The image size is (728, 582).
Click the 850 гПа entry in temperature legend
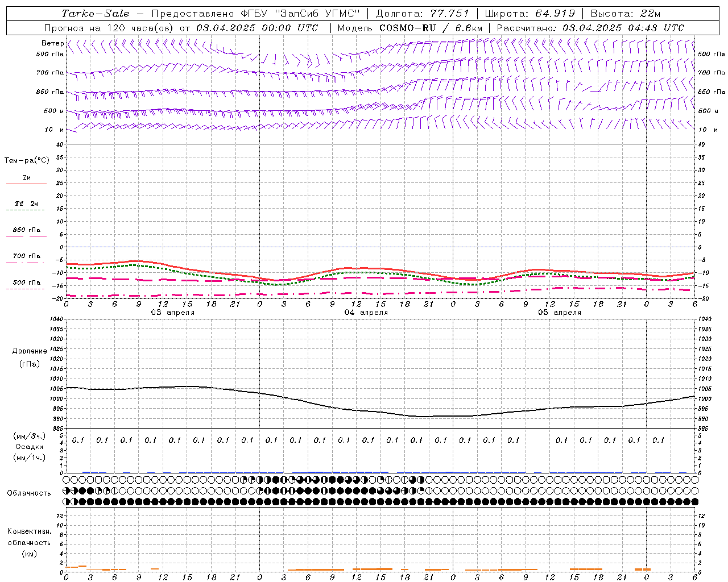[26, 230]
